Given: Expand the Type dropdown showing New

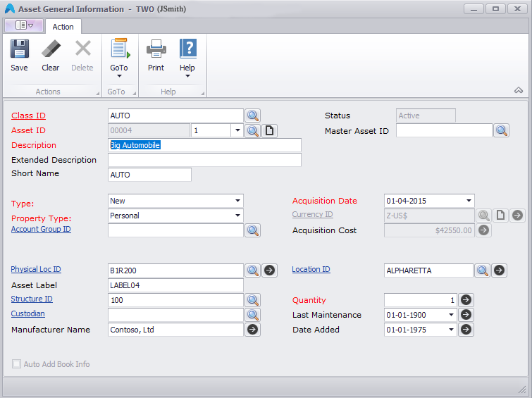Looking at the screenshot, I should (238, 201).
